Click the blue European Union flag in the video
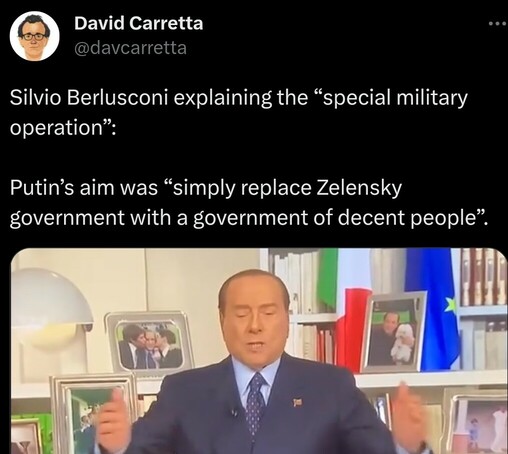Screen dimensions: 508x454 click(433, 308)
